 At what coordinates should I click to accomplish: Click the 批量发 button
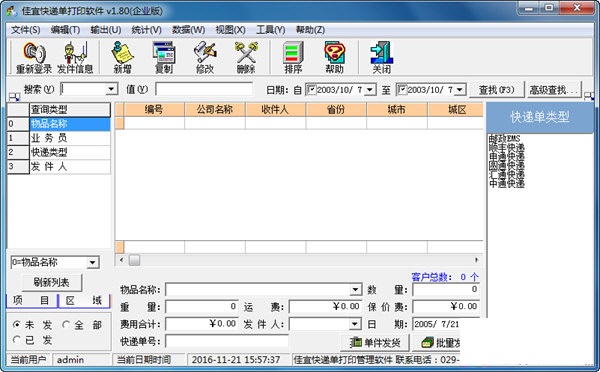click(436, 343)
